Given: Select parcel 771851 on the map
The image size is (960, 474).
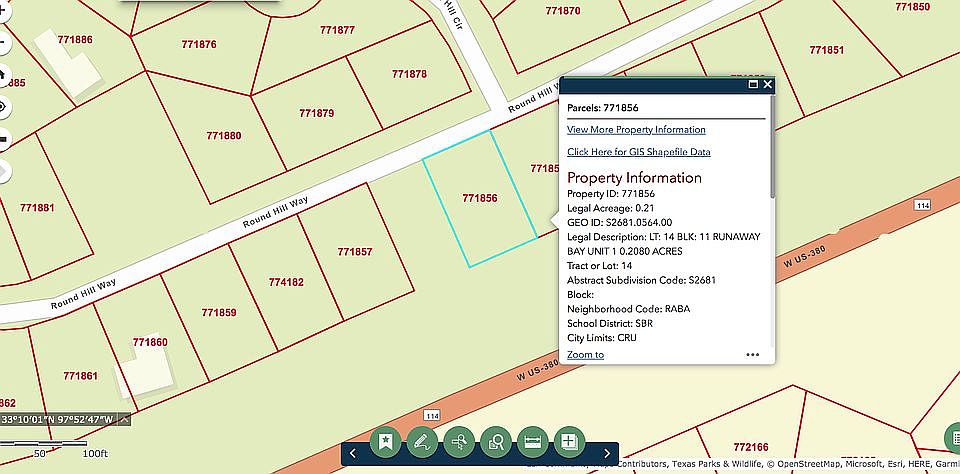Looking at the screenshot, I should tap(827, 50).
